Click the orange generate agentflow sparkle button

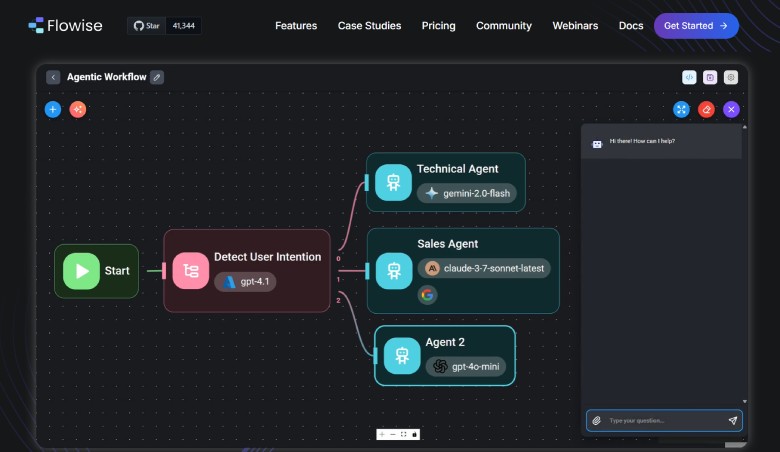point(78,109)
